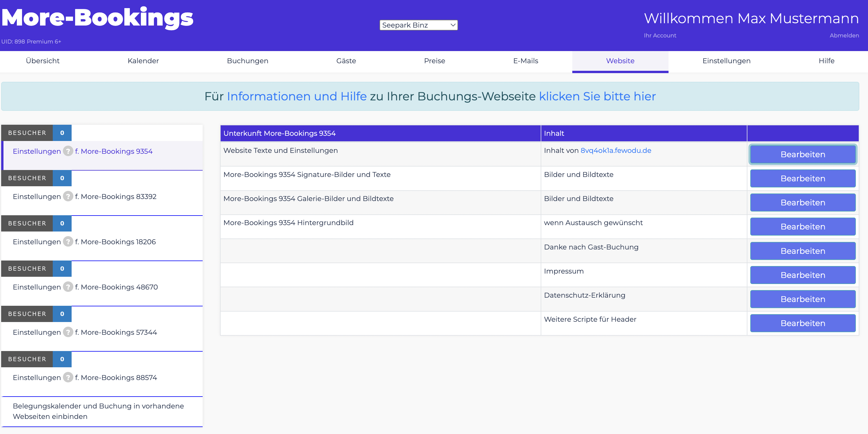The height and width of the screenshot is (434, 868).
Task: Edit the Datenschutz-Erklärung content
Action: click(x=803, y=299)
